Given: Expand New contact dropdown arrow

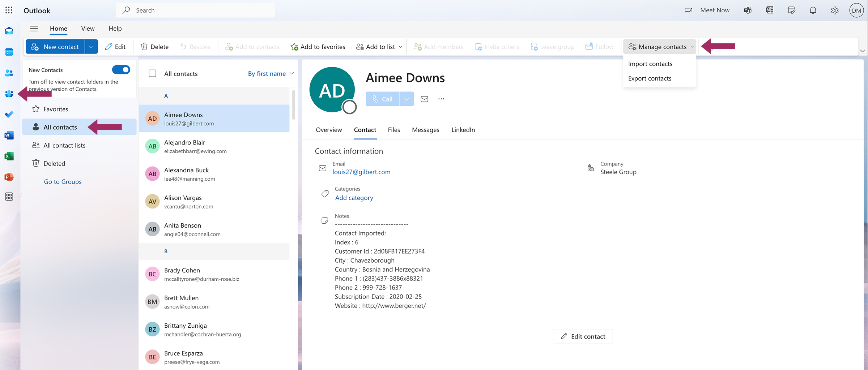Looking at the screenshot, I should coord(92,47).
